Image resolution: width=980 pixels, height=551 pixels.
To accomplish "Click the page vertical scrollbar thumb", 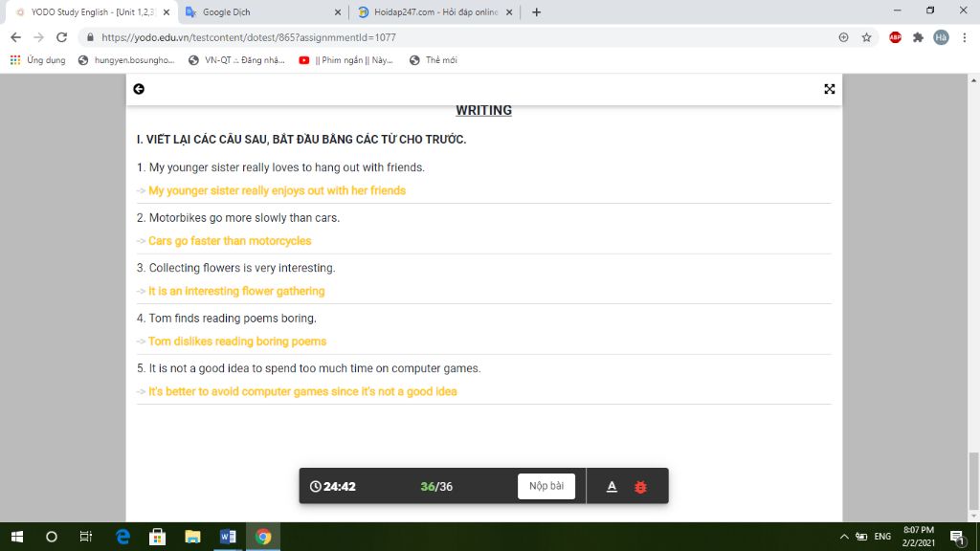I will [973, 481].
